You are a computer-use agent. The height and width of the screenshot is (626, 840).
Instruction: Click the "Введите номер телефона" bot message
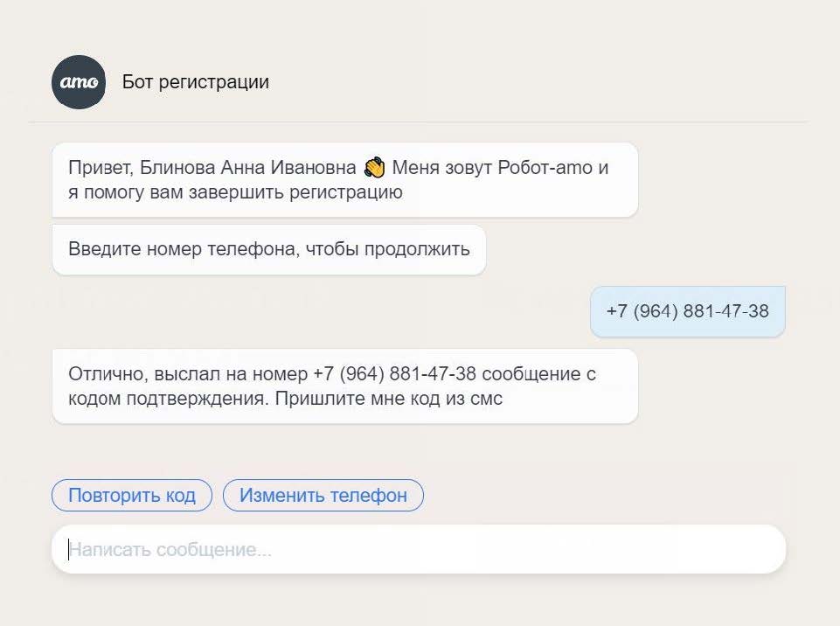click(x=268, y=249)
